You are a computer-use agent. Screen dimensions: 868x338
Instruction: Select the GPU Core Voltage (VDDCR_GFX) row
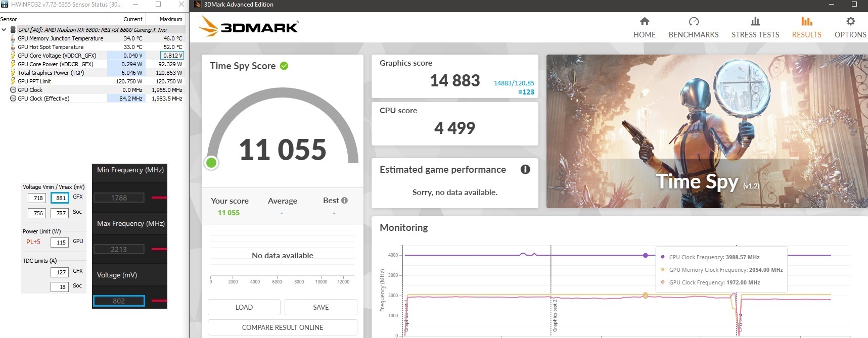(x=93, y=56)
